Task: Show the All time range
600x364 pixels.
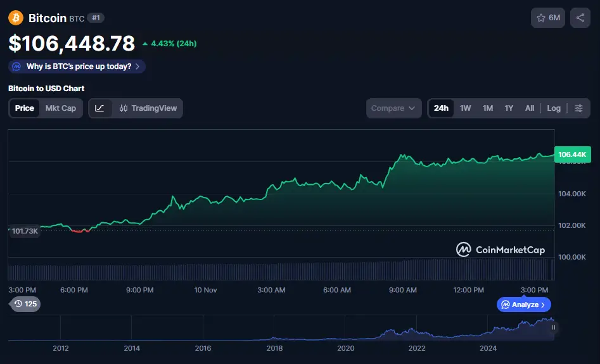Action: (x=530, y=108)
